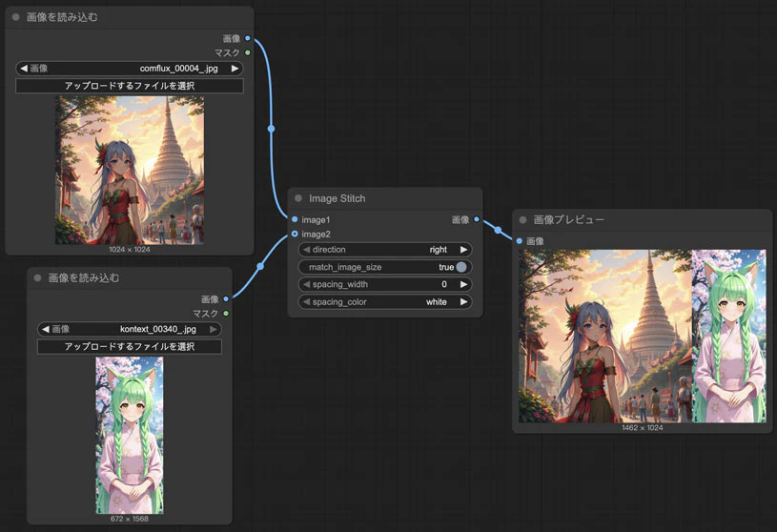Image resolution: width=777 pixels, height=532 pixels.
Task: Click image1 label text
Action: [316, 219]
